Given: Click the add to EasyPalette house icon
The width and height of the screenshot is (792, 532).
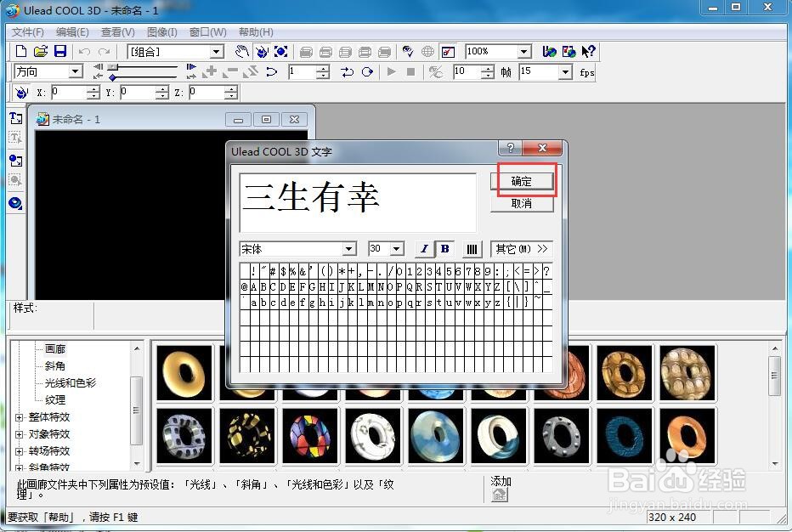Looking at the screenshot, I should coord(499,495).
